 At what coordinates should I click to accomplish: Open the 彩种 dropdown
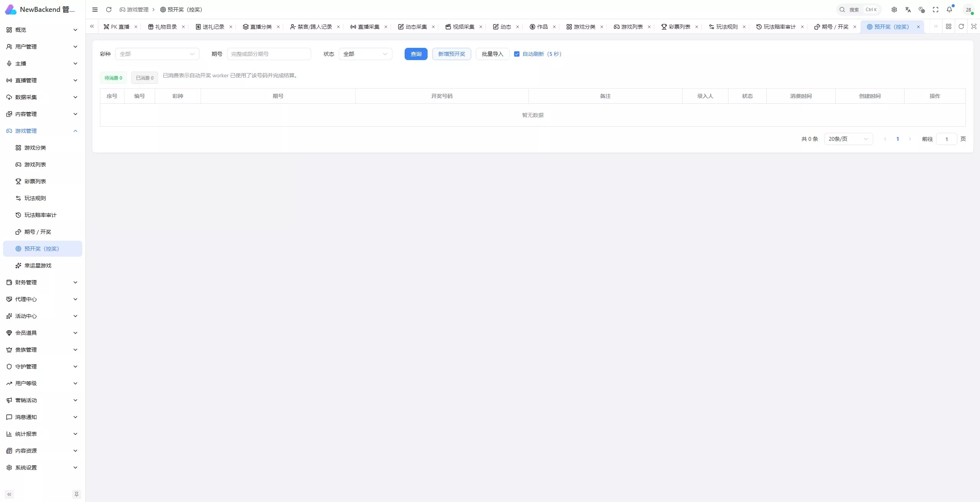pyautogui.click(x=157, y=54)
